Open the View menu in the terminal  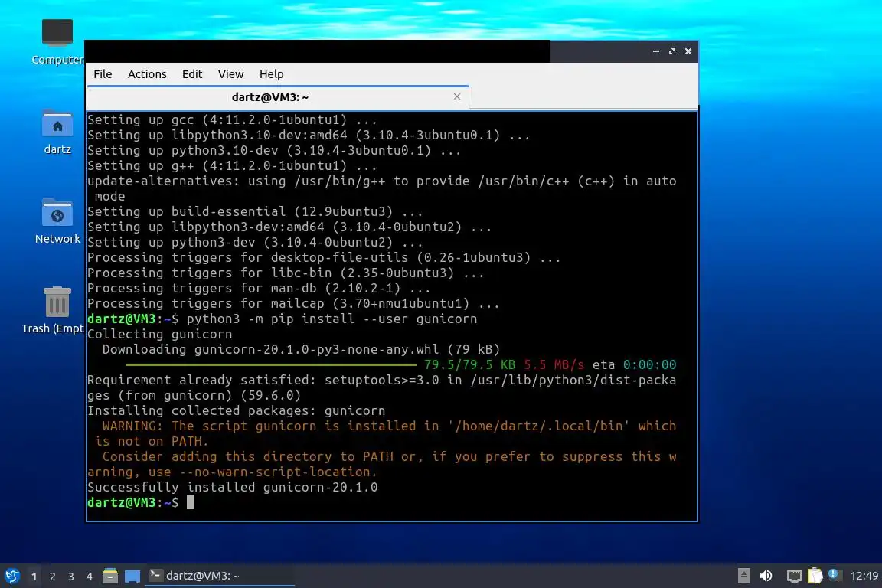pos(230,74)
